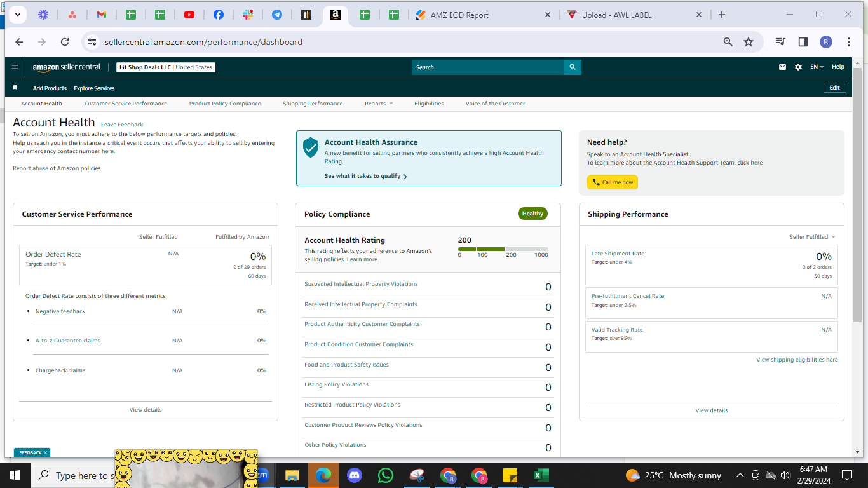
Task: Open the Windows notification center icon
Action: point(846,475)
